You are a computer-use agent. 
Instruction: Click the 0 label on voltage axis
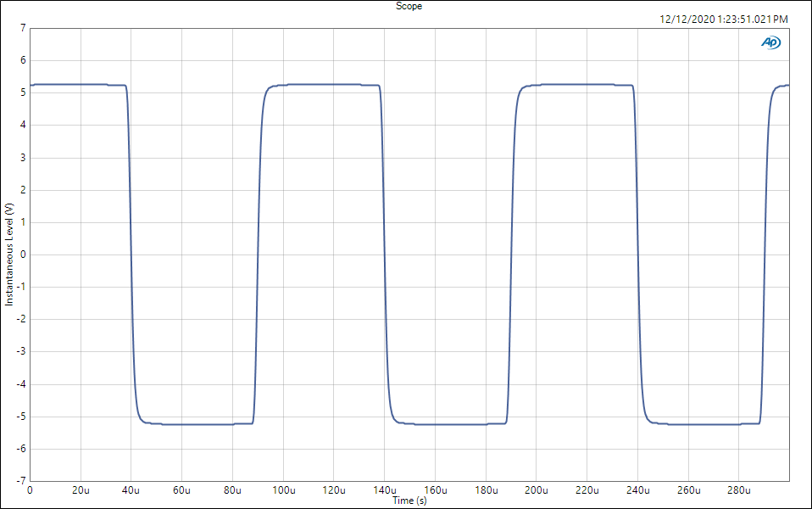[x=23, y=255]
